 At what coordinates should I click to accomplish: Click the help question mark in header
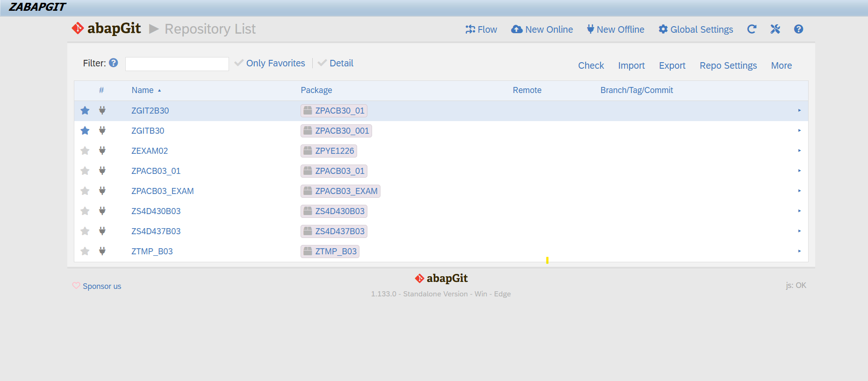798,29
